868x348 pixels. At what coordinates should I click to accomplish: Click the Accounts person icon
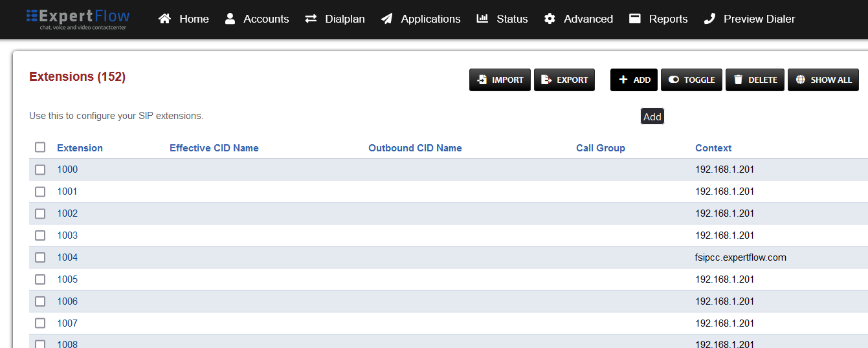pos(230,19)
